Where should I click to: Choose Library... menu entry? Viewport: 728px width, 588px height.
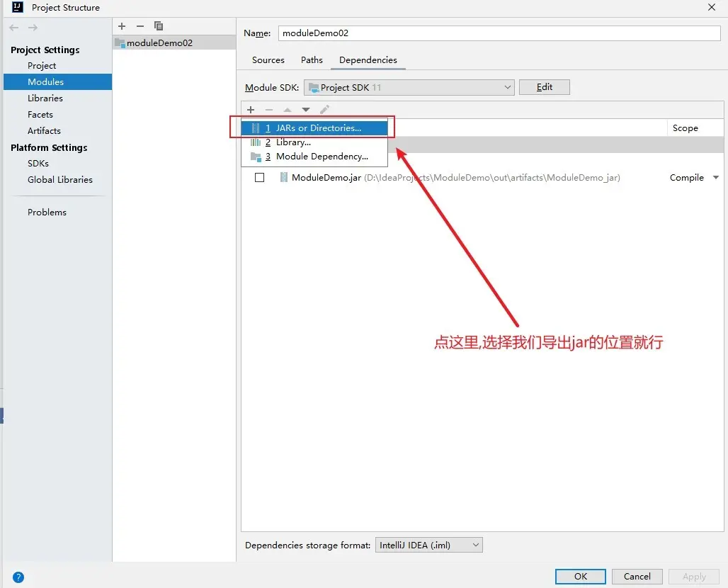pos(314,142)
